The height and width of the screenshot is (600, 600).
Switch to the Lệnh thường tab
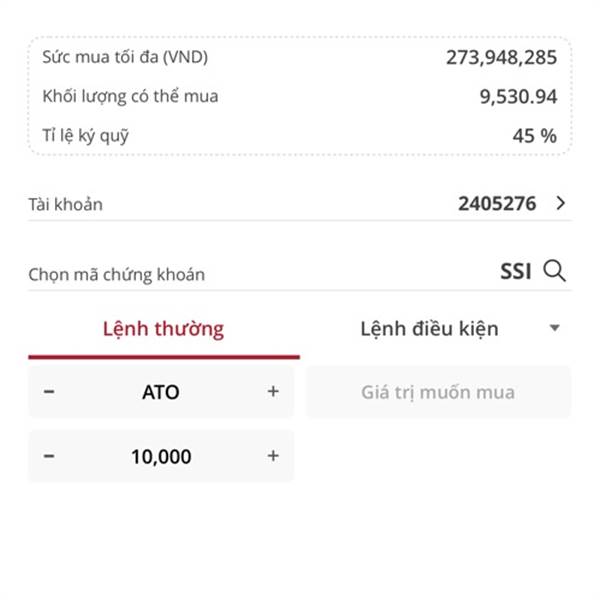pos(164,329)
